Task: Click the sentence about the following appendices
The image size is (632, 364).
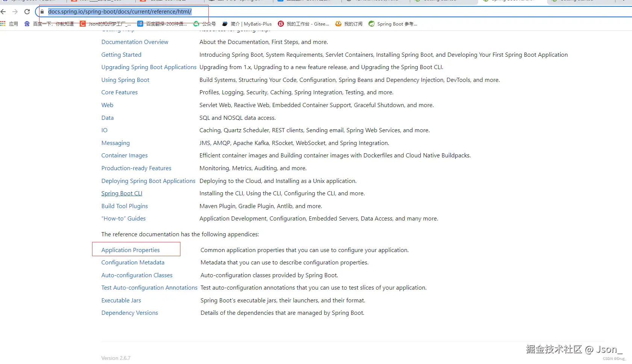Action: point(180,234)
